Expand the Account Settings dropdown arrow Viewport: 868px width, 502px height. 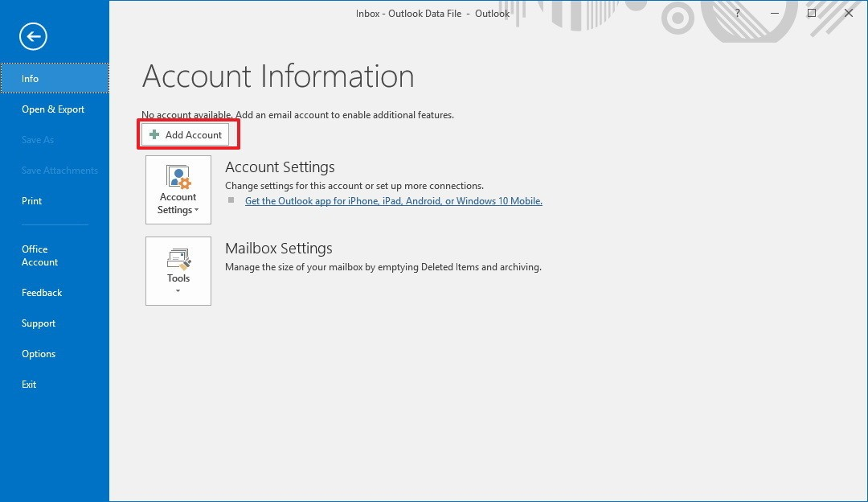(197, 209)
